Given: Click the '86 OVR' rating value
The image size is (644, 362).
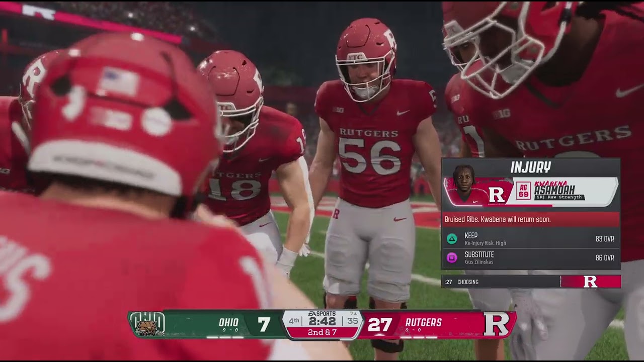Looking at the screenshot, I should click(605, 258).
